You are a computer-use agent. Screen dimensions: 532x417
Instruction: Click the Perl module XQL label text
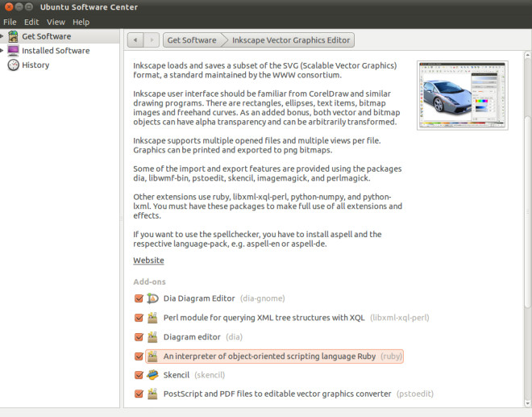tap(264, 318)
